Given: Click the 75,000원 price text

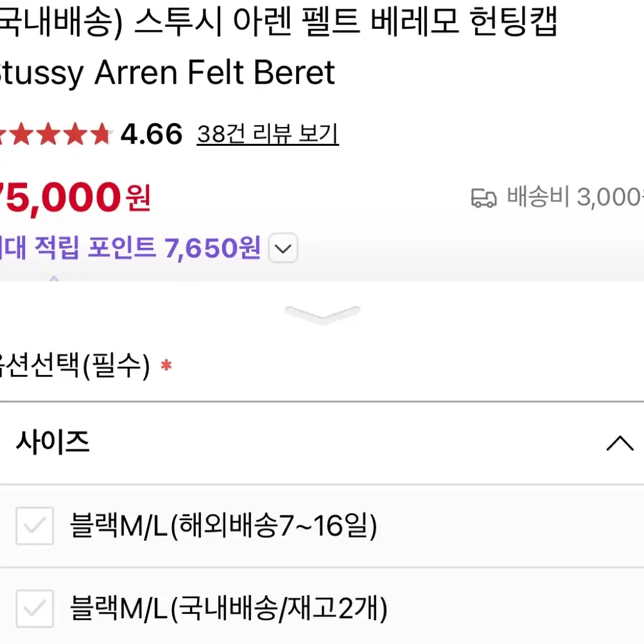Looking at the screenshot, I should 75,198.
